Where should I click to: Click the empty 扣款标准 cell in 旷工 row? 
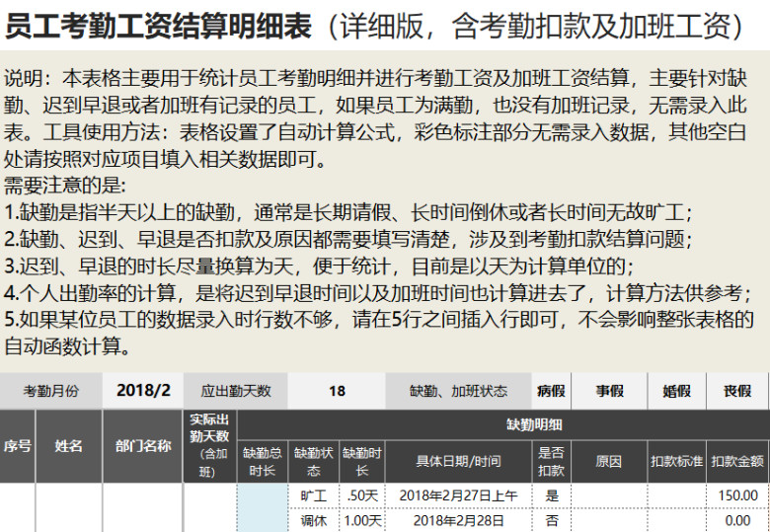coord(677,495)
